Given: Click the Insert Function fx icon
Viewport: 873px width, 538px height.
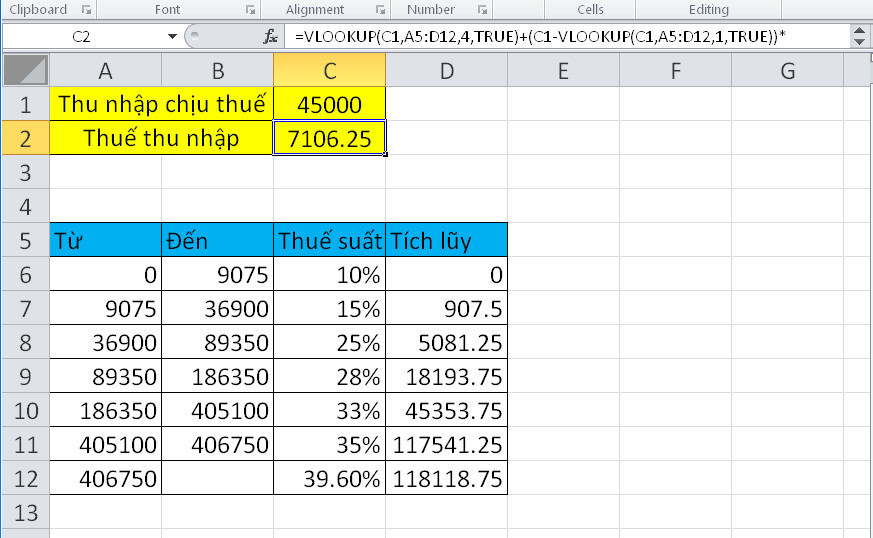Looking at the screenshot, I should [271, 37].
